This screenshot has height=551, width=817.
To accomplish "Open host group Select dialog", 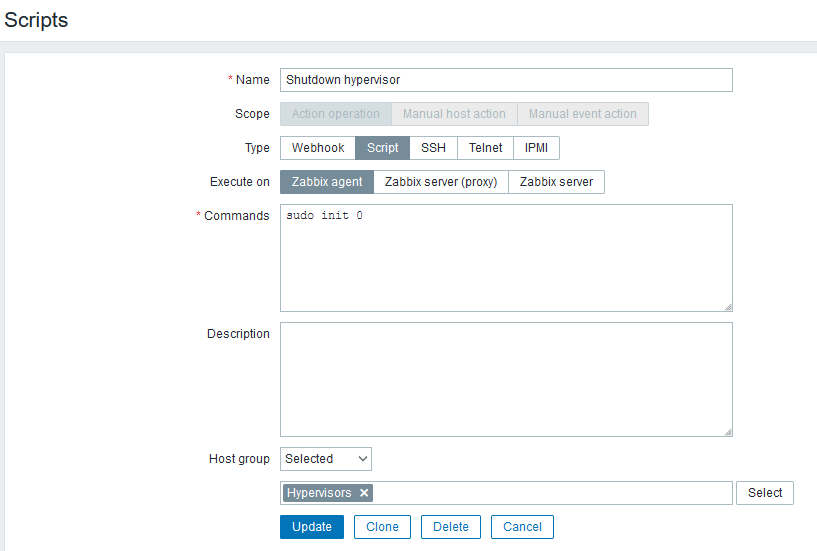I will (765, 493).
